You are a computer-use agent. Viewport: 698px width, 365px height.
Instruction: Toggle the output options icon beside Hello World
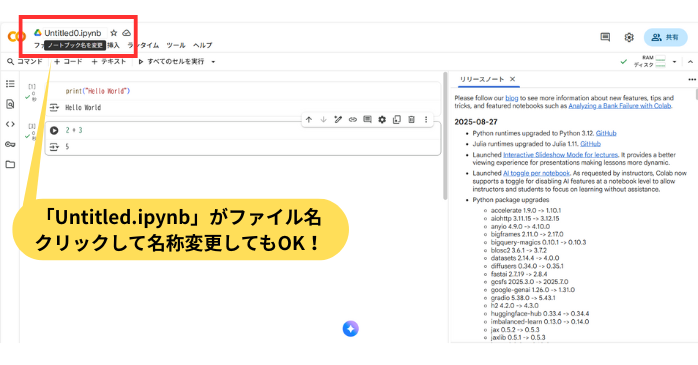click(x=54, y=107)
